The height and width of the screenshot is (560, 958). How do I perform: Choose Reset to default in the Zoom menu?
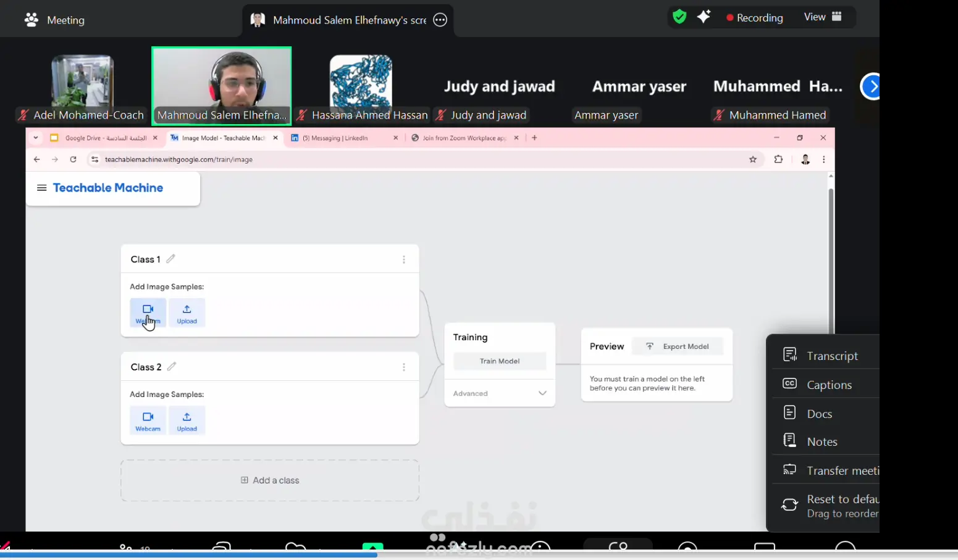pos(826,506)
